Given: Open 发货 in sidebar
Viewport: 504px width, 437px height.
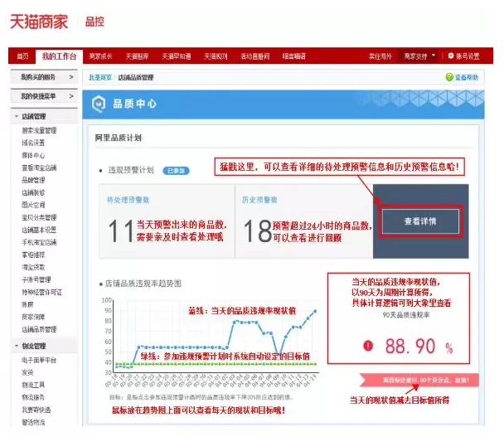Looking at the screenshot, I should [27, 372].
